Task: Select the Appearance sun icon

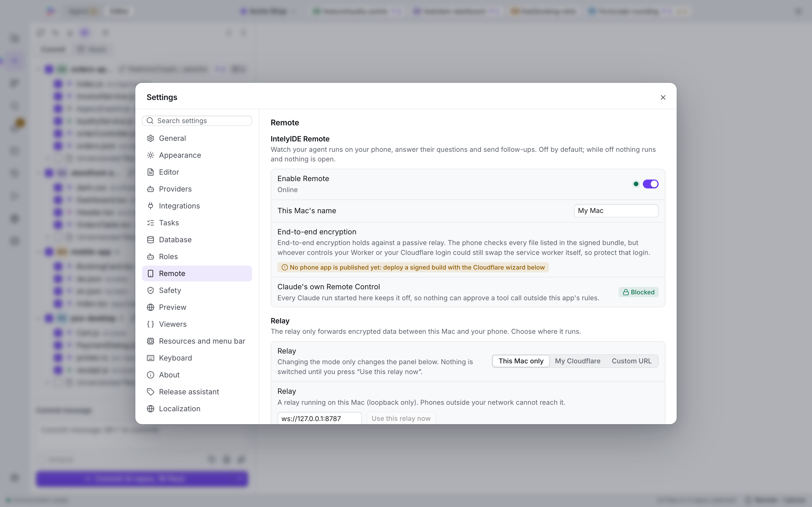Action: (150, 155)
